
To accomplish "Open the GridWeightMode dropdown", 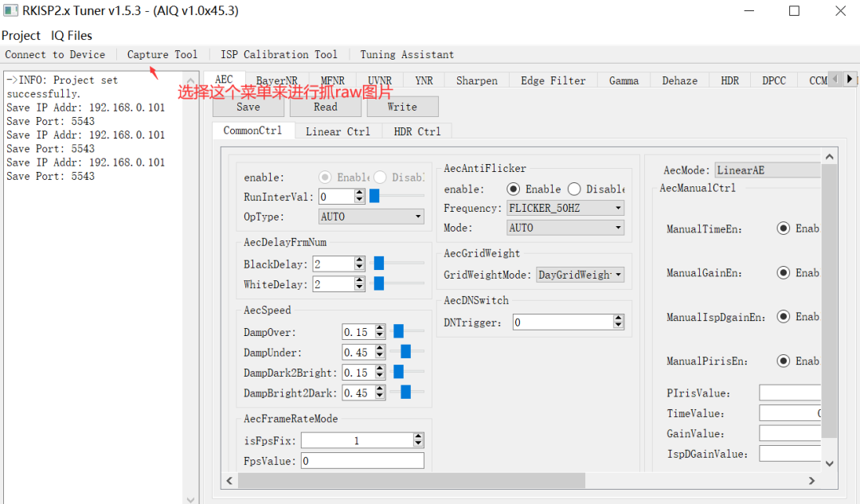I will point(580,275).
